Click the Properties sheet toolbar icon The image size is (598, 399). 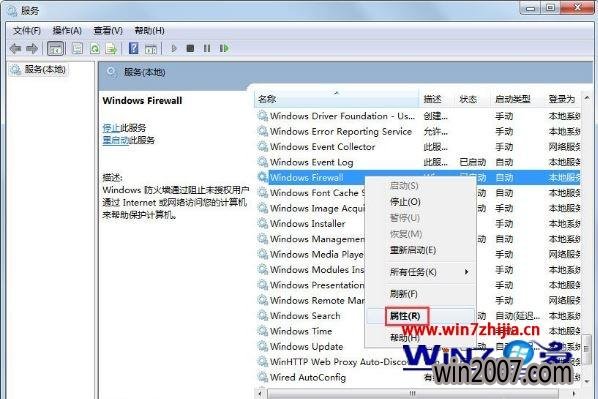[77, 48]
